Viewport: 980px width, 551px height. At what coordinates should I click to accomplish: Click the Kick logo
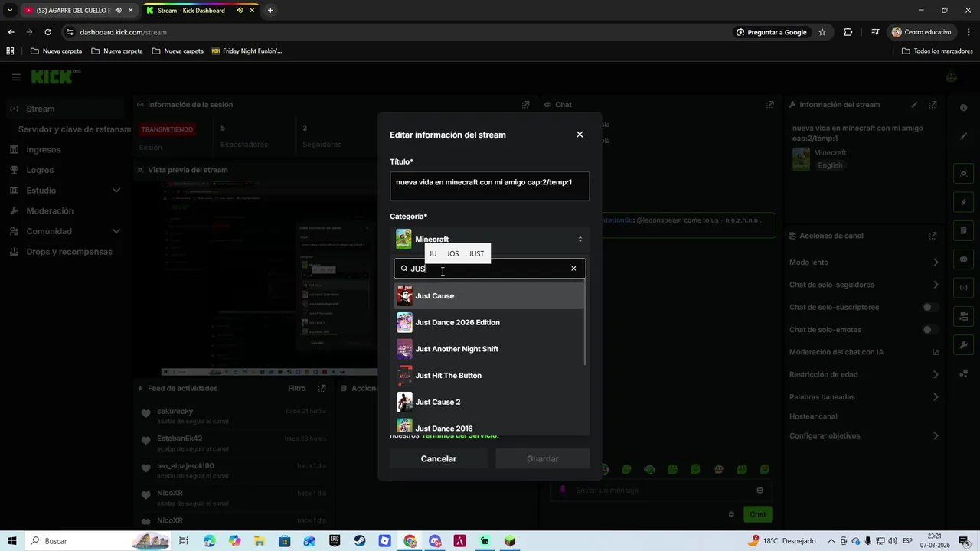coord(55,77)
